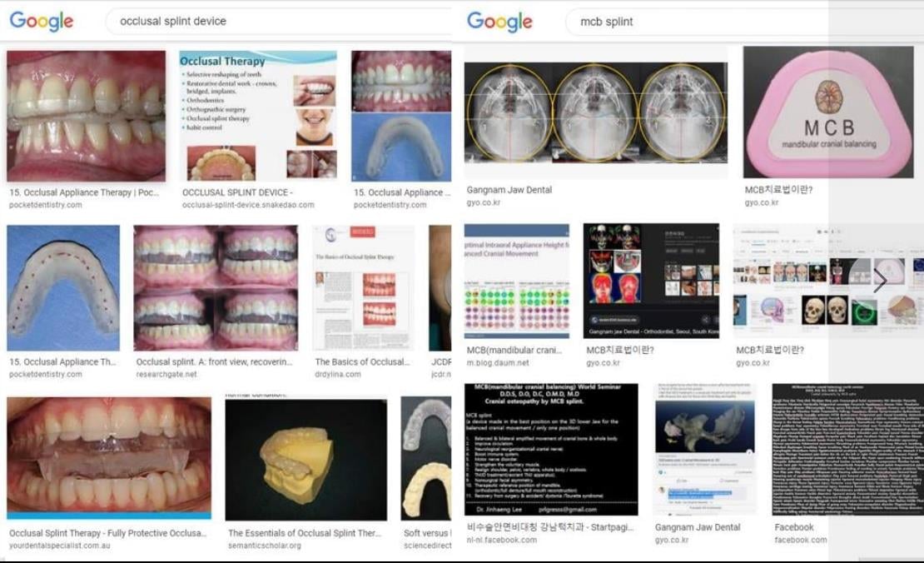
Task: Click nl-nl.facebook.com source link
Action: click(x=501, y=540)
